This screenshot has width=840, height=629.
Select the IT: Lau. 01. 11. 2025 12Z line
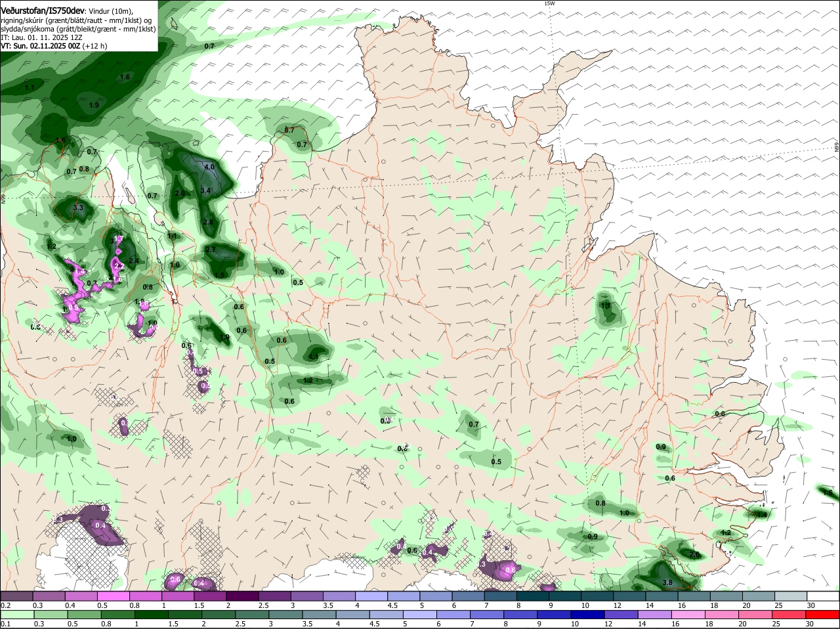pos(41,37)
